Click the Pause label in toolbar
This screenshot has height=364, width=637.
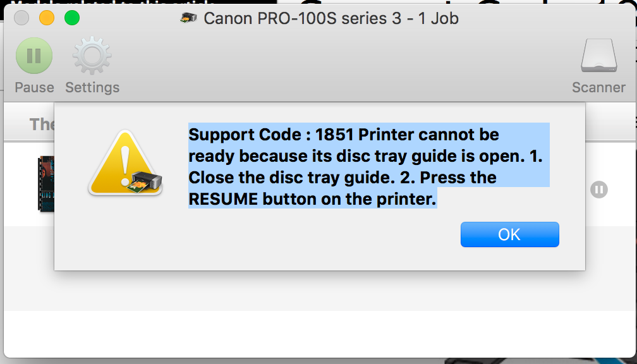coord(34,87)
